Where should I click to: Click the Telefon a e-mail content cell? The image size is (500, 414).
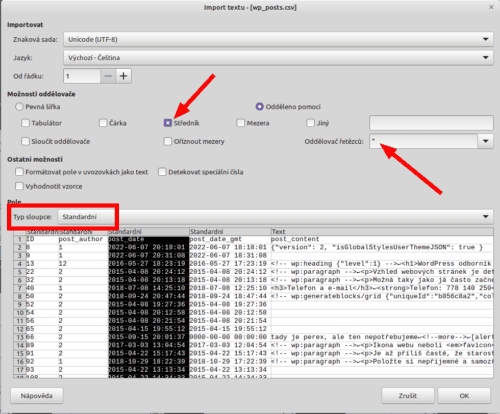coord(382,288)
